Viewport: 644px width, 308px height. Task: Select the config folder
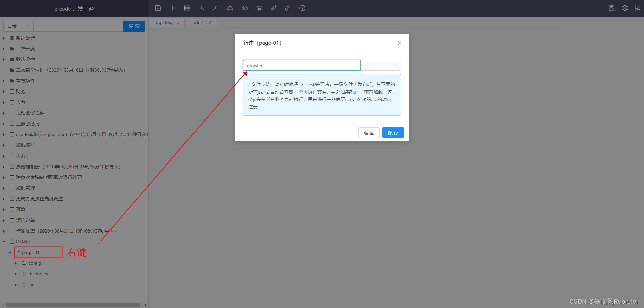[x=35, y=263]
